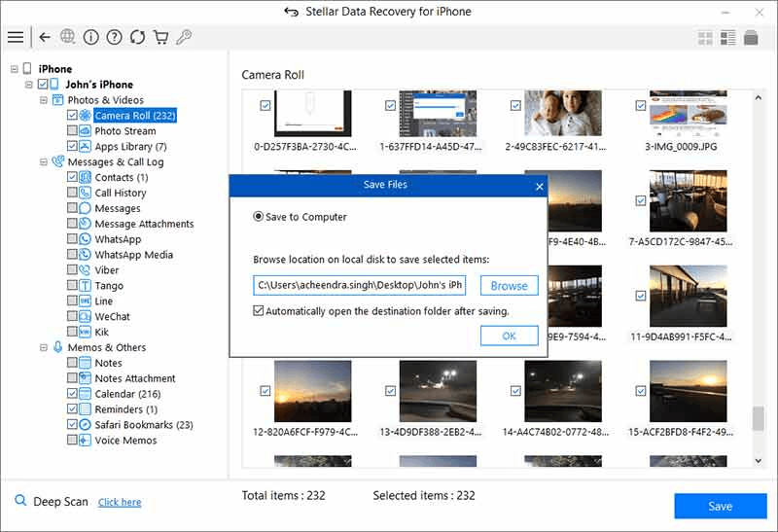Image resolution: width=778 pixels, height=532 pixels.
Task: Click the key activation icon
Action: [x=184, y=37]
